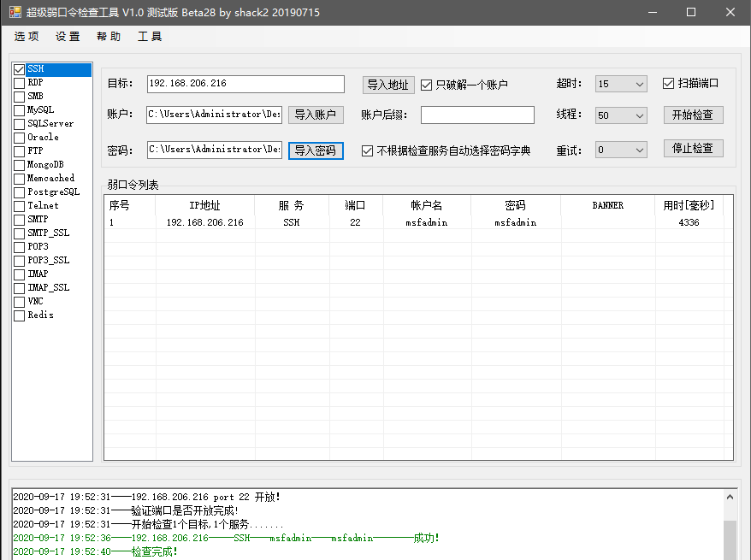Check the POP3 service checkbox
751x560 pixels.
(19, 247)
